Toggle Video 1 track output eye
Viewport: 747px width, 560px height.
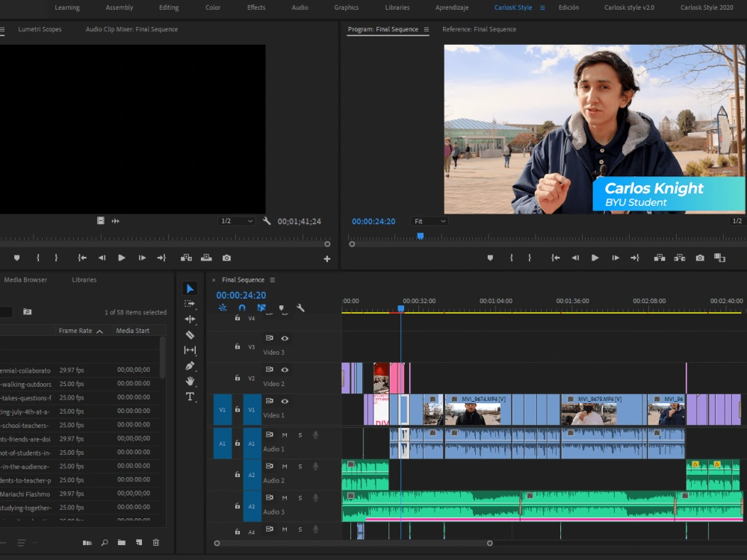(x=285, y=401)
